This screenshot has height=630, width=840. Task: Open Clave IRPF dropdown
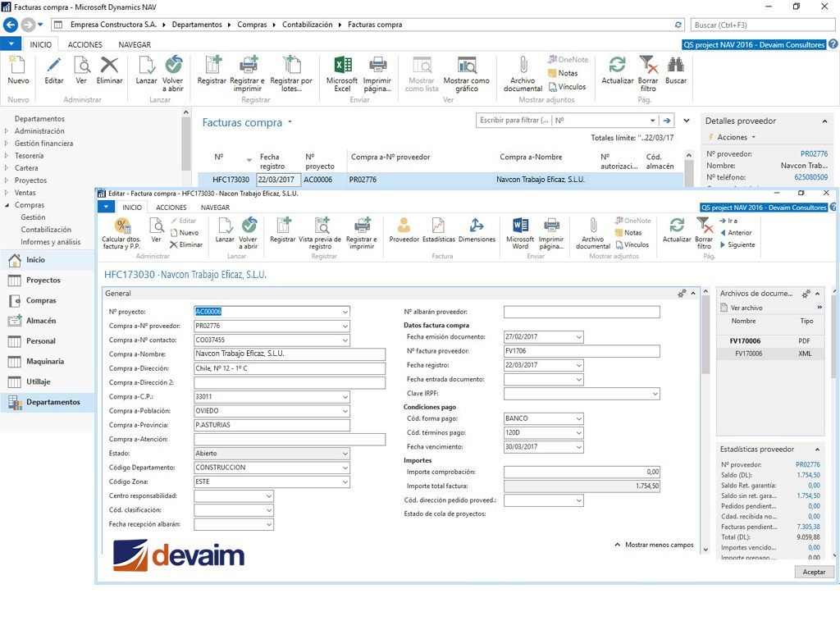click(x=655, y=395)
